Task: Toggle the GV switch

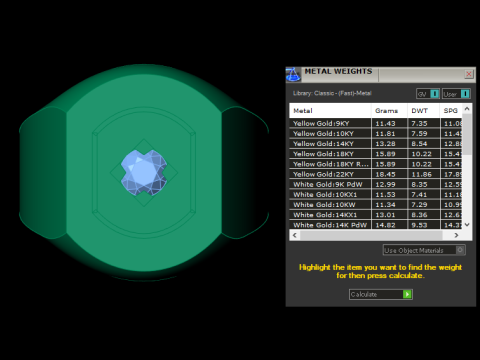Action: [428, 94]
